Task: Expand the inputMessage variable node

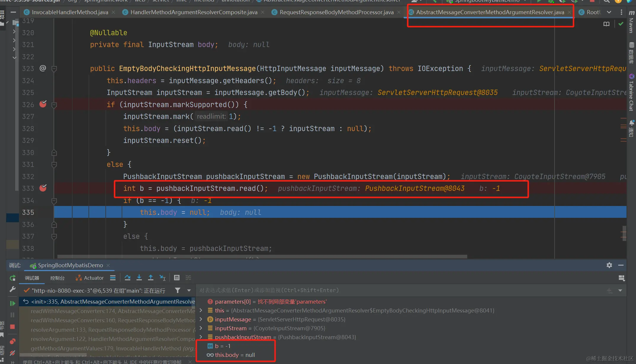Action: point(201,319)
